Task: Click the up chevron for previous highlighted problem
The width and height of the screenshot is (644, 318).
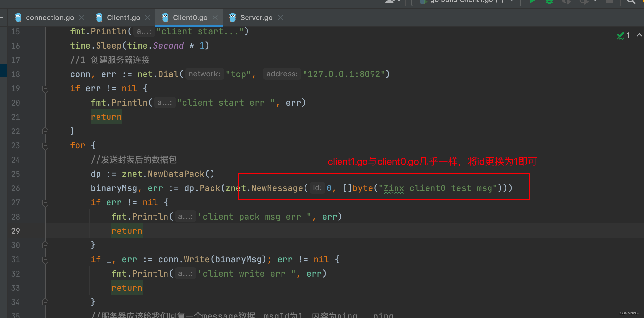Action: (639, 35)
